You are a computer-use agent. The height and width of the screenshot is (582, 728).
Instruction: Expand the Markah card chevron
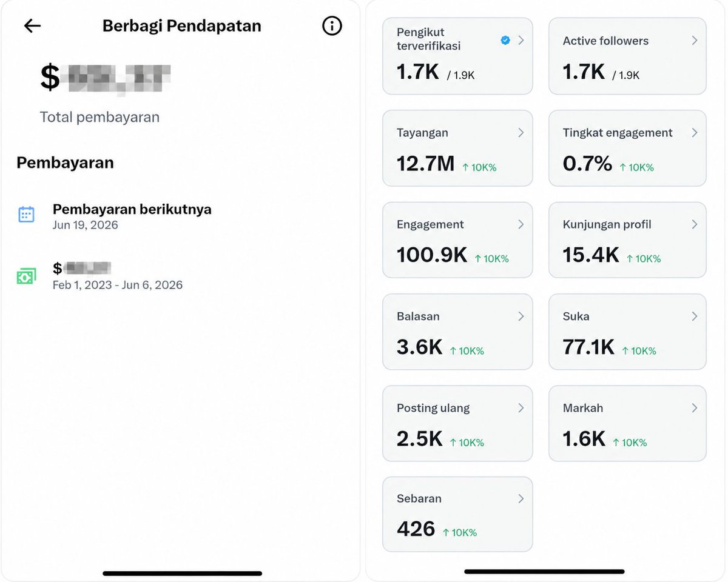point(695,408)
